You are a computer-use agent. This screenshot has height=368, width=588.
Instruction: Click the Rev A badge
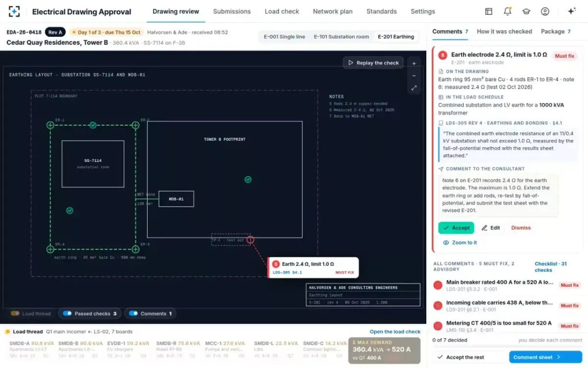(55, 32)
